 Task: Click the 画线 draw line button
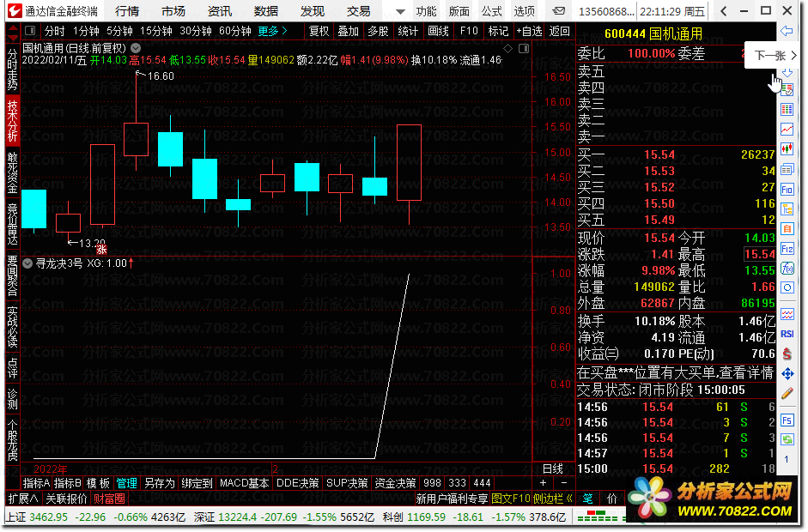click(x=439, y=32)
